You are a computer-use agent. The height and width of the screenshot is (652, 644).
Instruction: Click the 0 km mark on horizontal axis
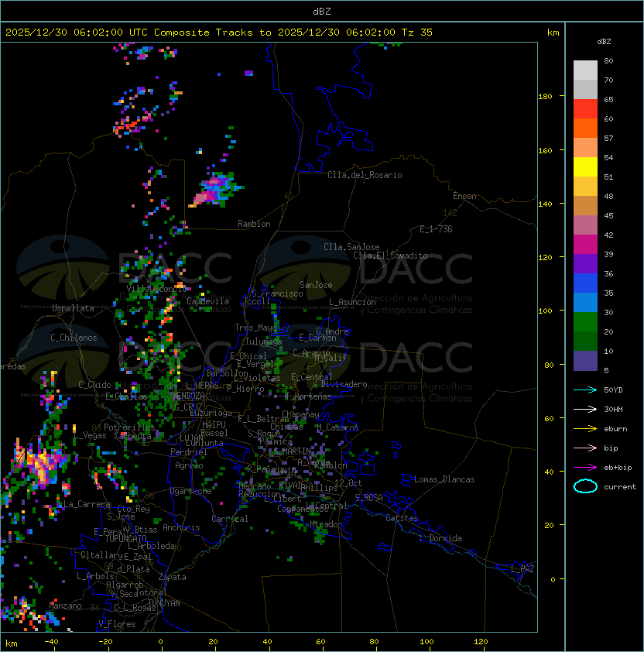160,642
